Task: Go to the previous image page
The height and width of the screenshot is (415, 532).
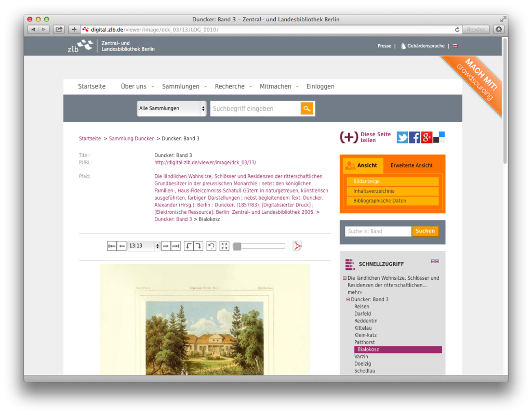Action: coord(122,246)
